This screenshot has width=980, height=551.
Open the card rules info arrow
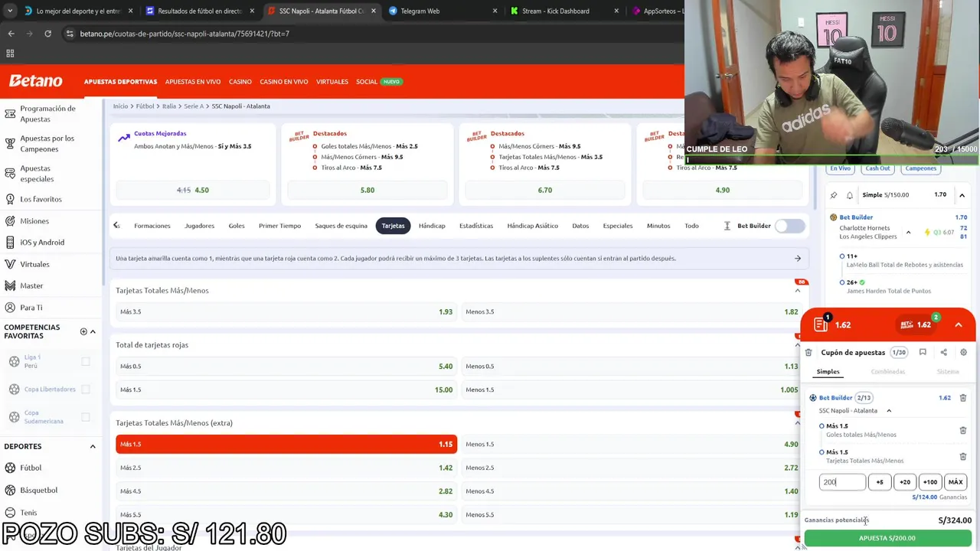point(798,259)
